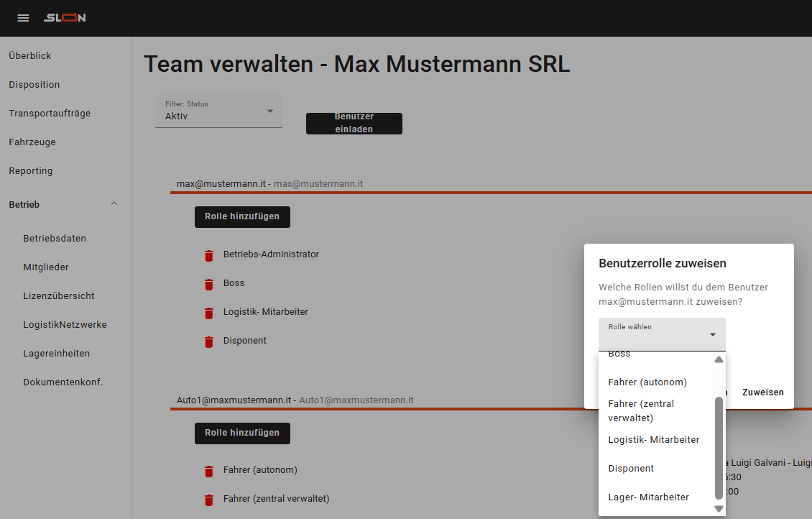The width and height of the screenshot is (812, 519).
Task: Delete the Betriebs-Administrator role
Action: [x=209, y=255]
